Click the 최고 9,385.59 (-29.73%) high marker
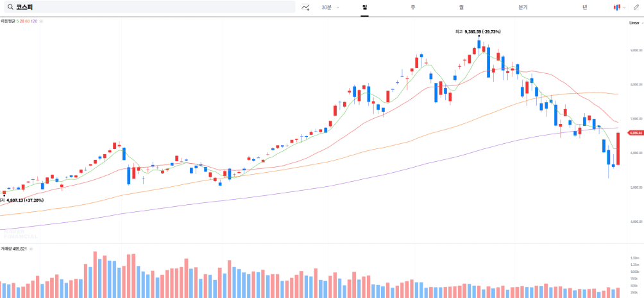Screen dimensions: 644x298 [x=478, y=31]
